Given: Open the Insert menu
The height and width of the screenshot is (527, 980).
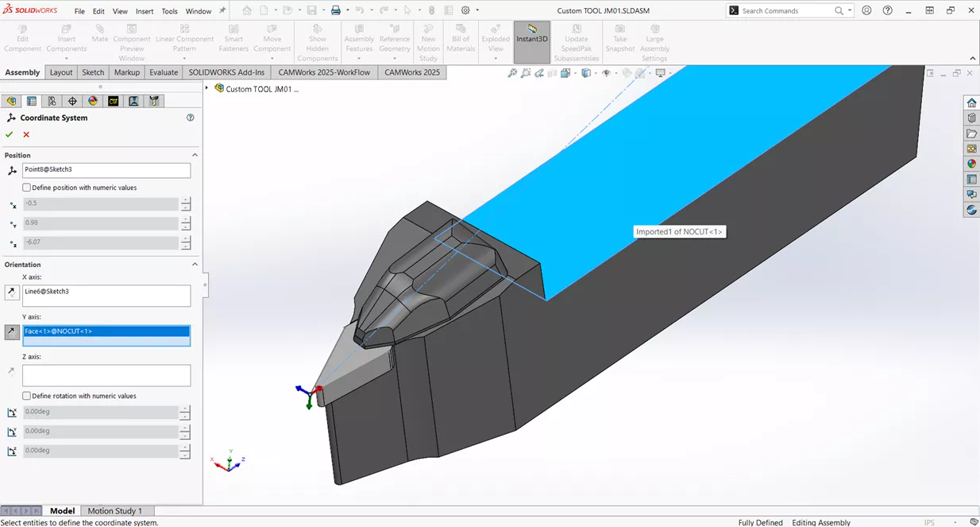Looking at the screenshot, I should [x=144, y=11].
